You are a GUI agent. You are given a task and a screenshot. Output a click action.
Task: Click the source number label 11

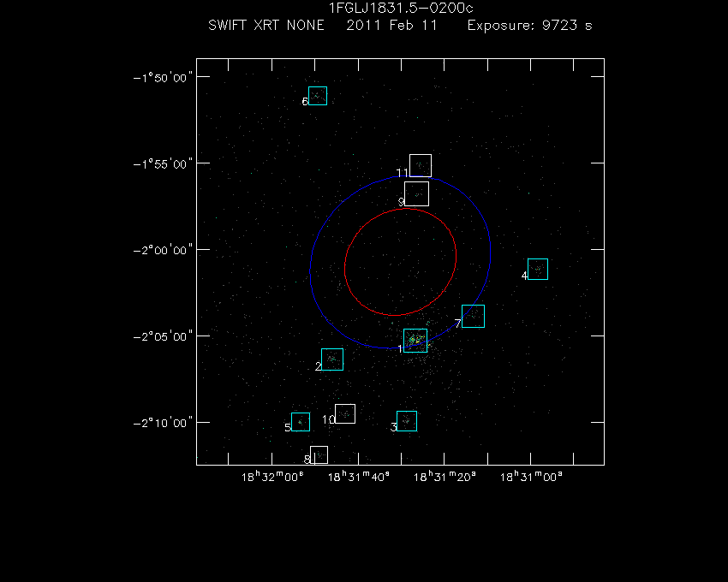pos(402,173)
